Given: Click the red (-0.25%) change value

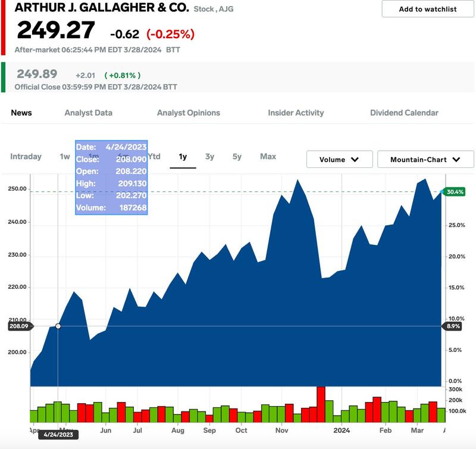Looking at the screenshot, I should click(170, 34).
